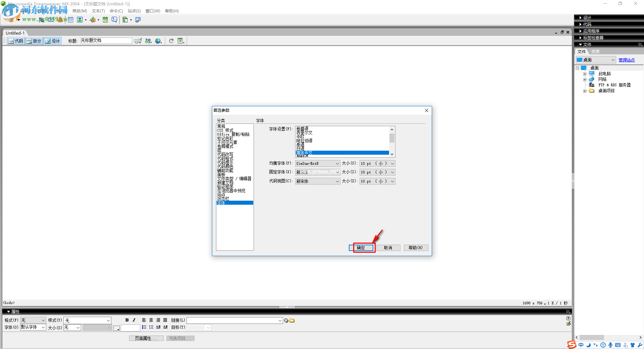Viewport: 644px width, 349px height.
Task: Open the 目标(T) target dropdown
Action: pos(208,328)
